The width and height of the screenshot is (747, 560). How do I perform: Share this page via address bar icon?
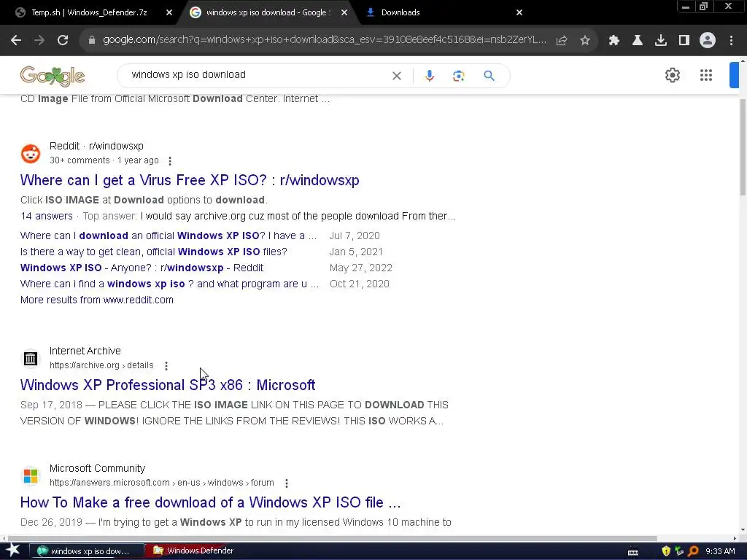click(562, 41)
